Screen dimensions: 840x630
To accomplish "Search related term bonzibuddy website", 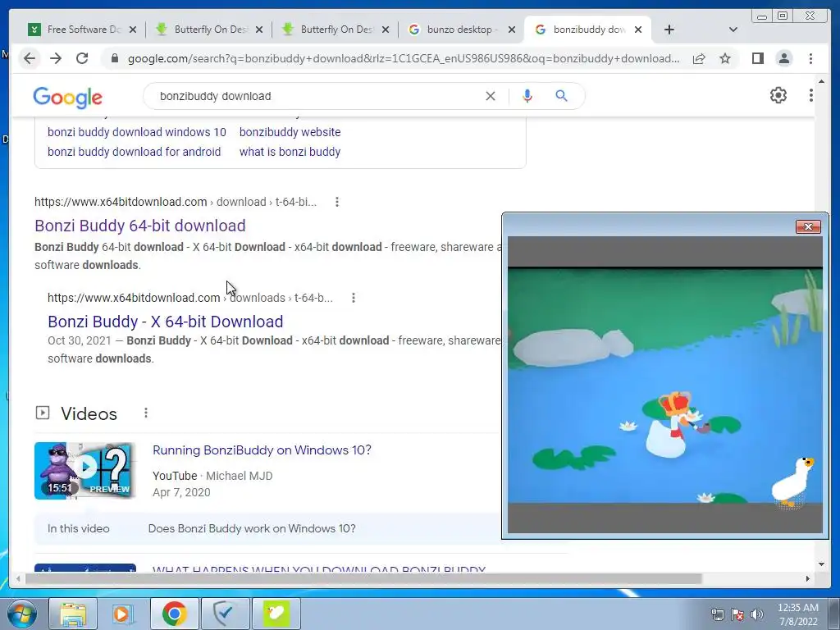I will (x=290, y=132).
